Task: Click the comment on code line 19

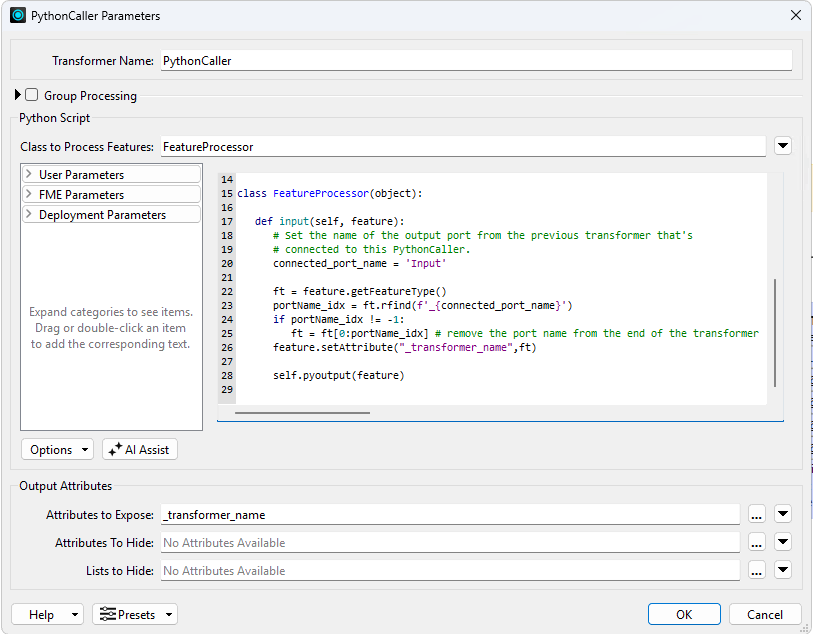Action: point(371,249)
